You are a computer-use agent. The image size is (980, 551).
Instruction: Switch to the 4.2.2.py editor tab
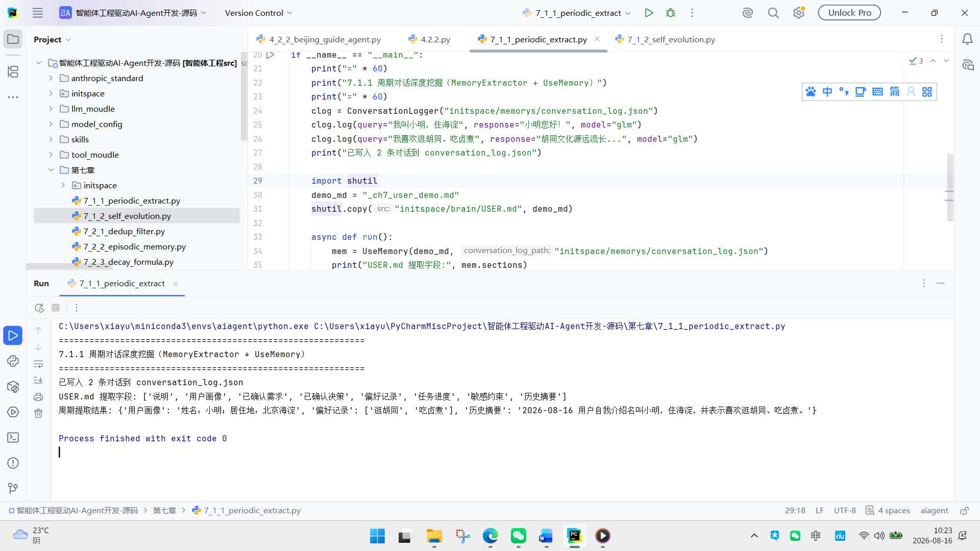pos(429,39)
